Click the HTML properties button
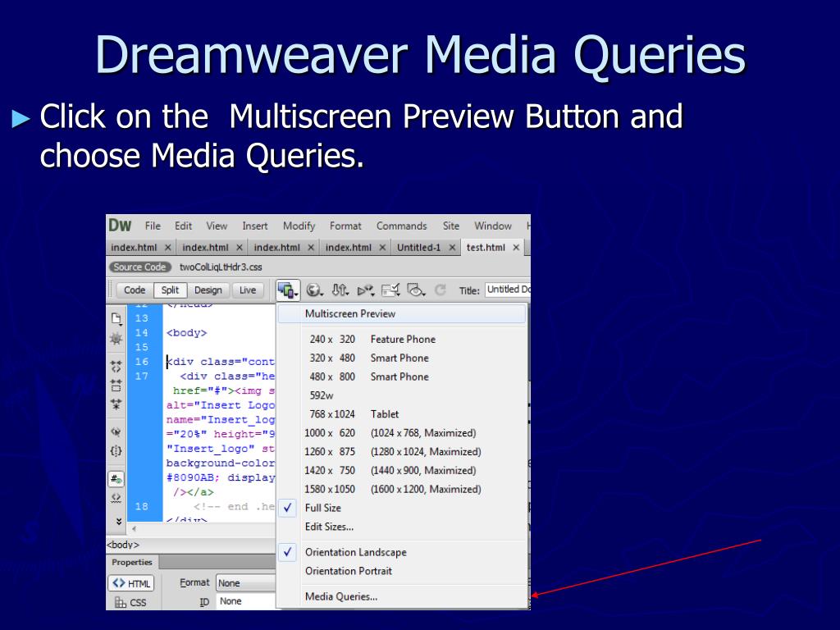The height and width of the screenshot is (630, 840). (131, 583)
